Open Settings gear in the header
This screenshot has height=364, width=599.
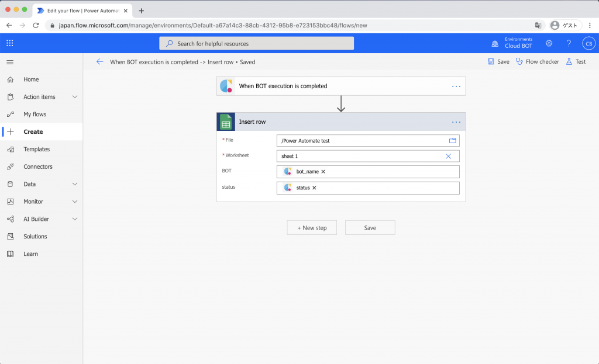tap(549, 43)
